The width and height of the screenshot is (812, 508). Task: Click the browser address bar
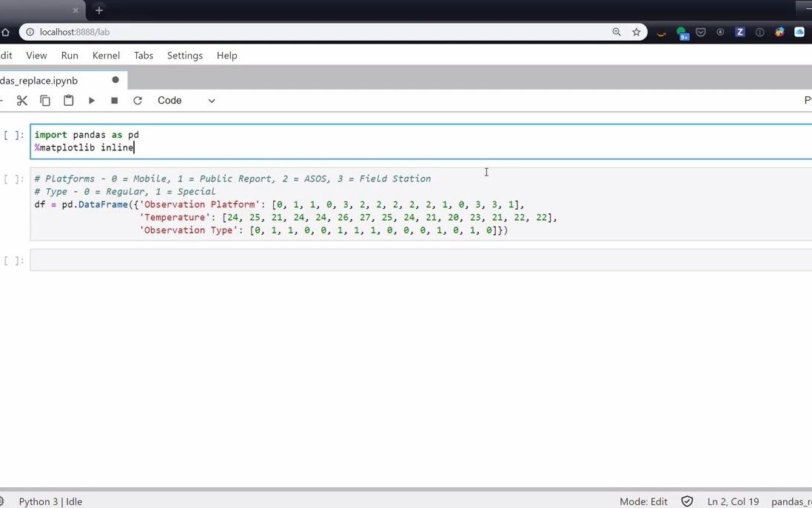tap(296, 32)
